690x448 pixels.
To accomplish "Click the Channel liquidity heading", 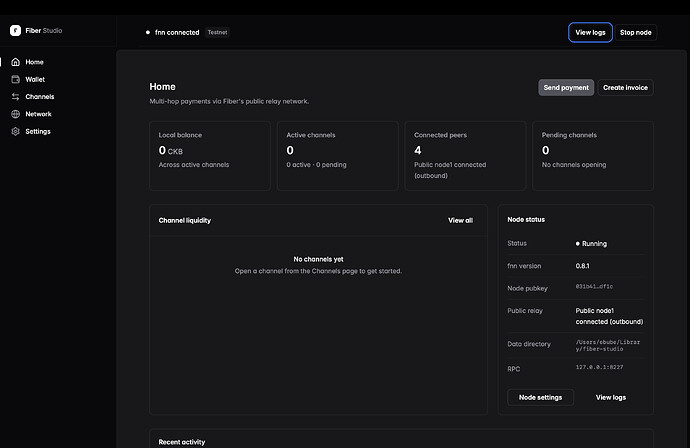I will pos(185,220).
